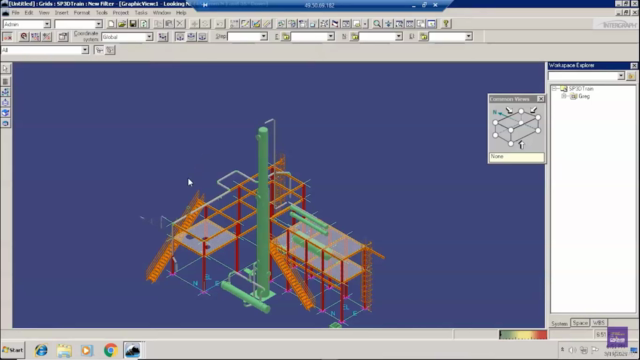Open a file with the folder icon
The image size is (640, 360).
pos(122,24)
